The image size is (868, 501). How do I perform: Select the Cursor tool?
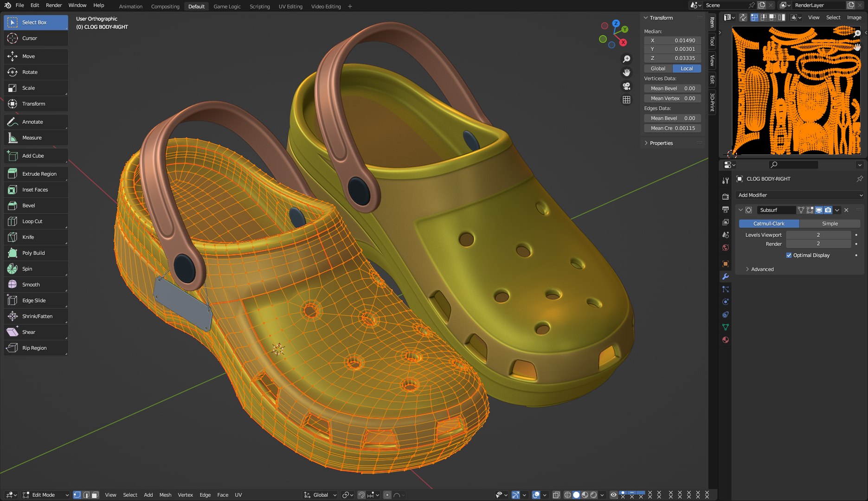click(x=36, y=38)
